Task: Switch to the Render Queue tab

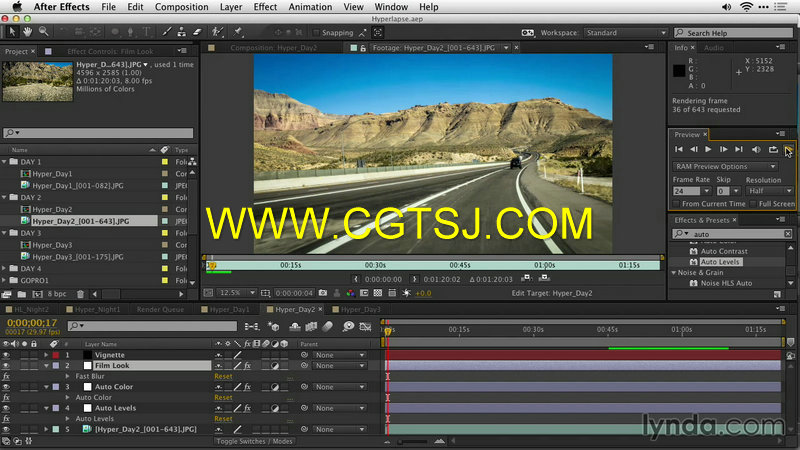Action: [160, 309]
